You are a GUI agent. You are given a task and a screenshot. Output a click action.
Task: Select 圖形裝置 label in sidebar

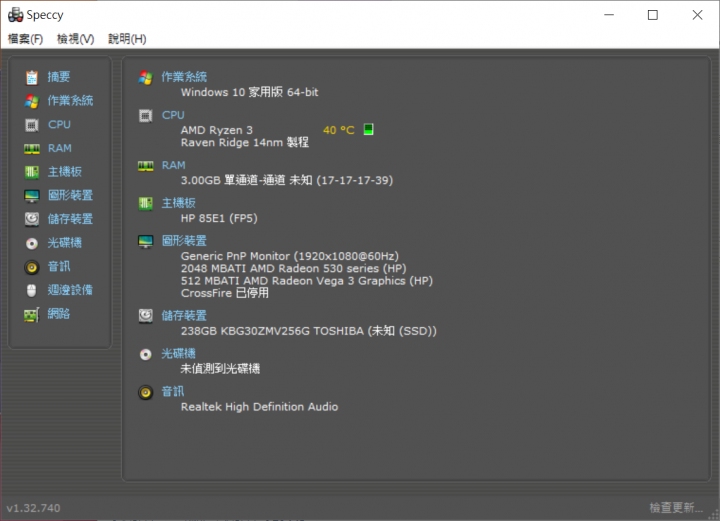[x=70, y=195]
